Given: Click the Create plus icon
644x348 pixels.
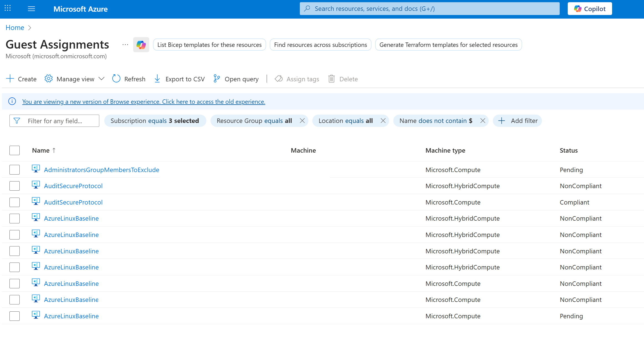Looking at the screenshot, I should [10, 79].
